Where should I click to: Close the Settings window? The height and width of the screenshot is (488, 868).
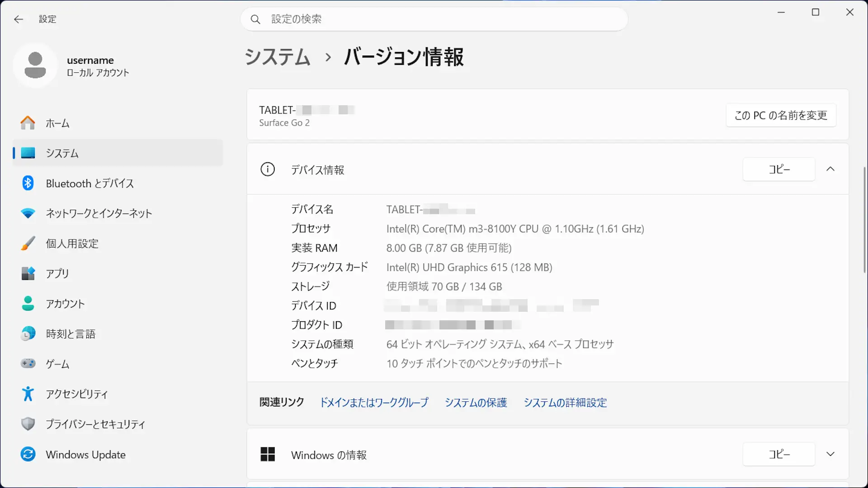pyautogui.click(x=850, y=12)
